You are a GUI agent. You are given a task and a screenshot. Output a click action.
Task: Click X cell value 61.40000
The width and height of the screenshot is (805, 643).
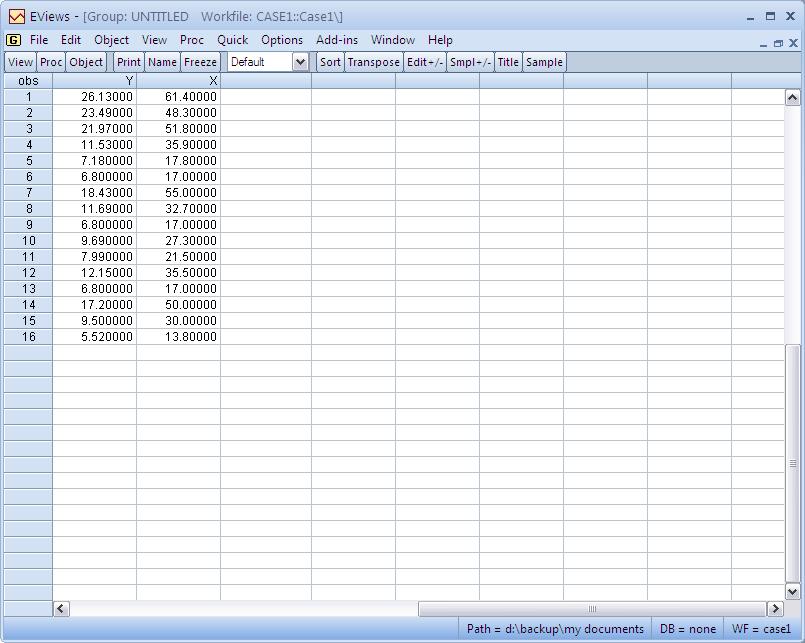pos(179,97)
